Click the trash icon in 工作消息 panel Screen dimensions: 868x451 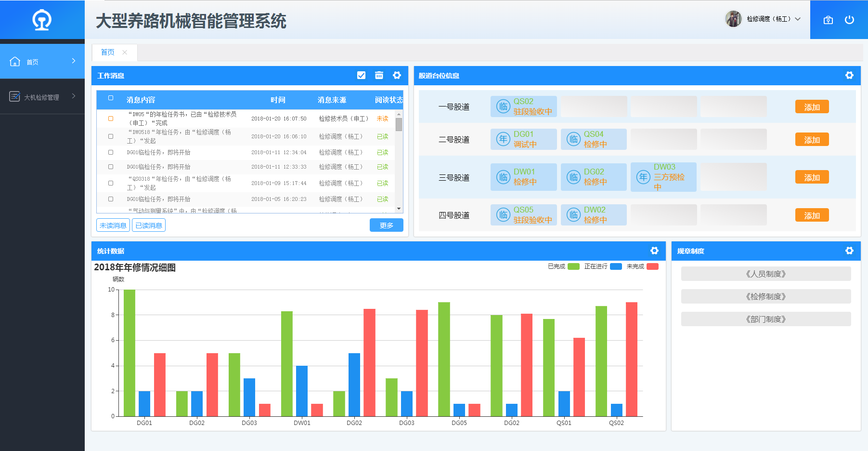tap(379, 75)
